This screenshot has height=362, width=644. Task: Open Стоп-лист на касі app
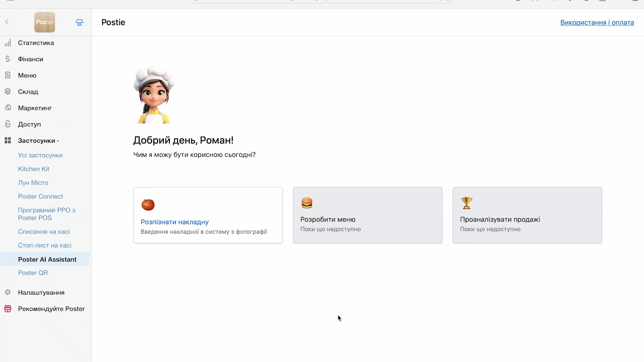(45, 245)
